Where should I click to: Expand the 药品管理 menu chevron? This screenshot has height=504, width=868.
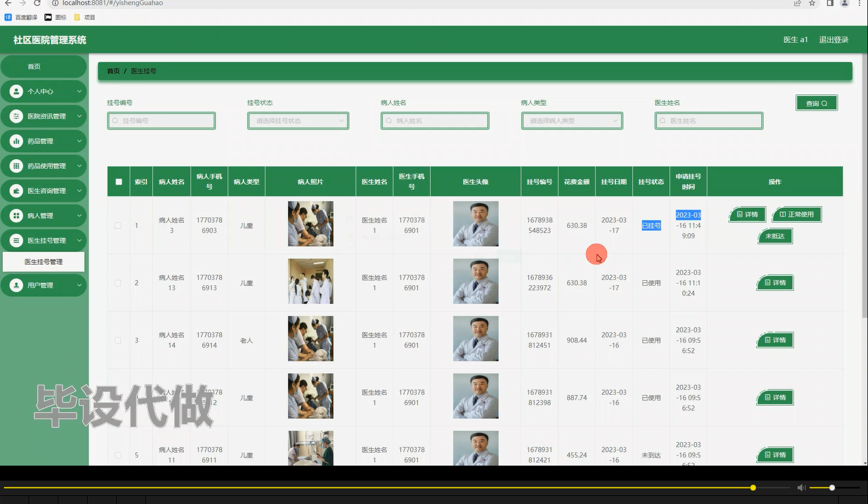click(x=79, y=141)
